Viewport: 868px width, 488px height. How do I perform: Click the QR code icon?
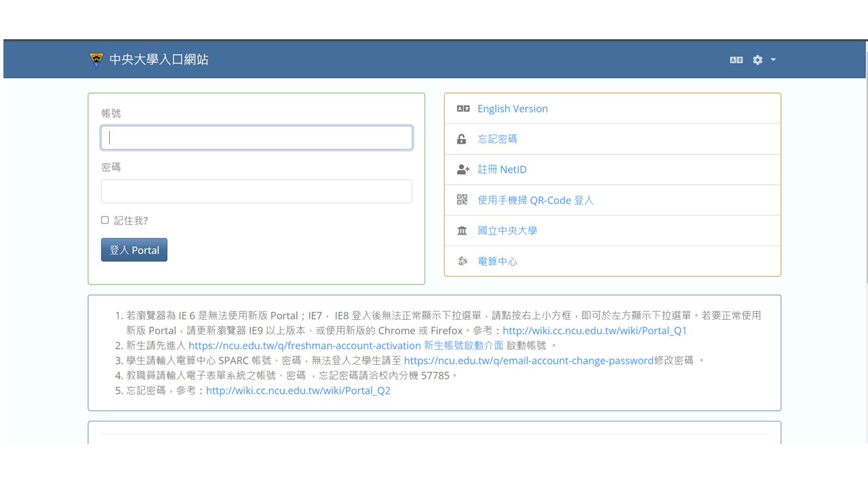[462, 200]
